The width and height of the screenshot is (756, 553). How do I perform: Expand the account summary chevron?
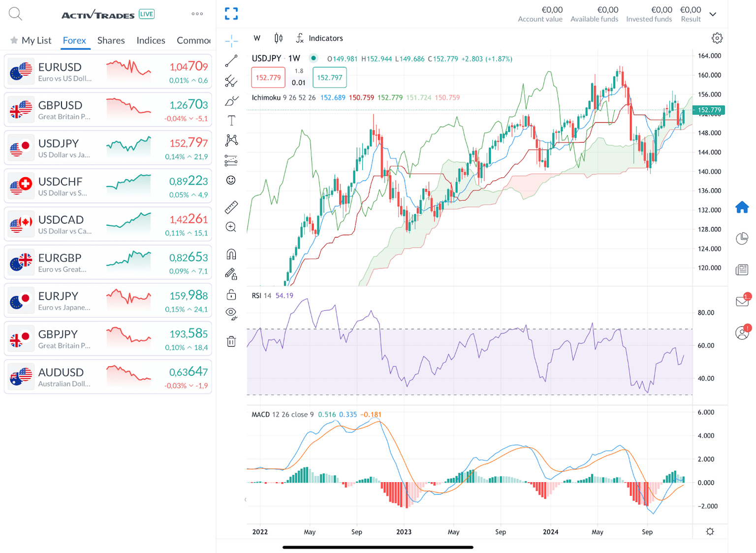(x=713, y=14)
